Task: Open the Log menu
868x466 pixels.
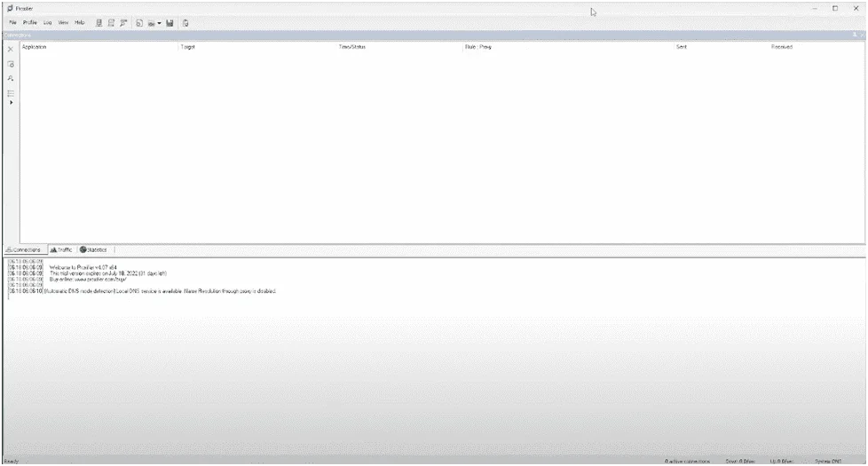Action: pos(48,23)
